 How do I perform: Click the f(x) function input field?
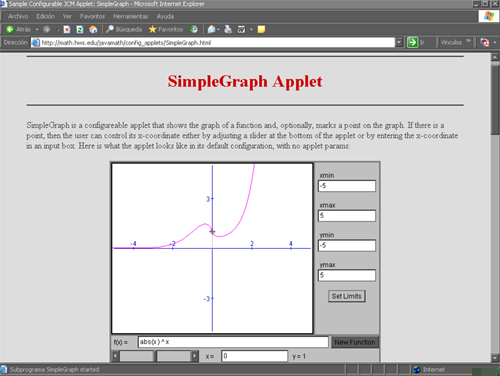click(233, 342)
